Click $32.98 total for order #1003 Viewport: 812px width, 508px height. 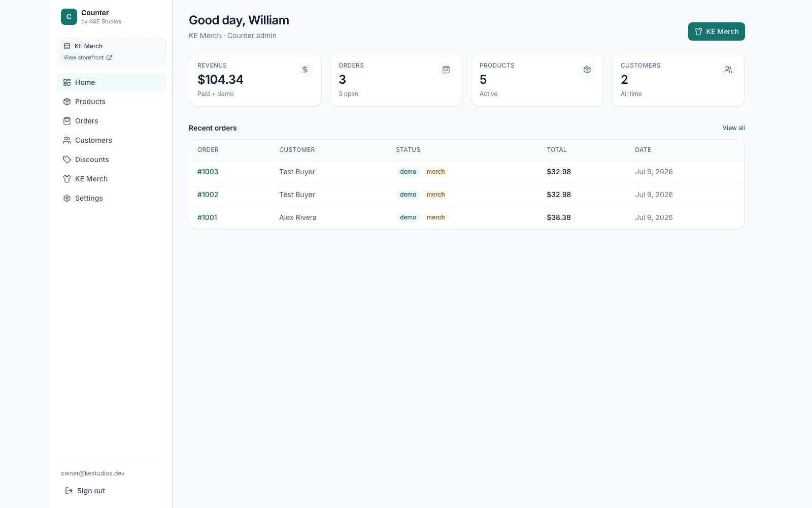point(559,172)
